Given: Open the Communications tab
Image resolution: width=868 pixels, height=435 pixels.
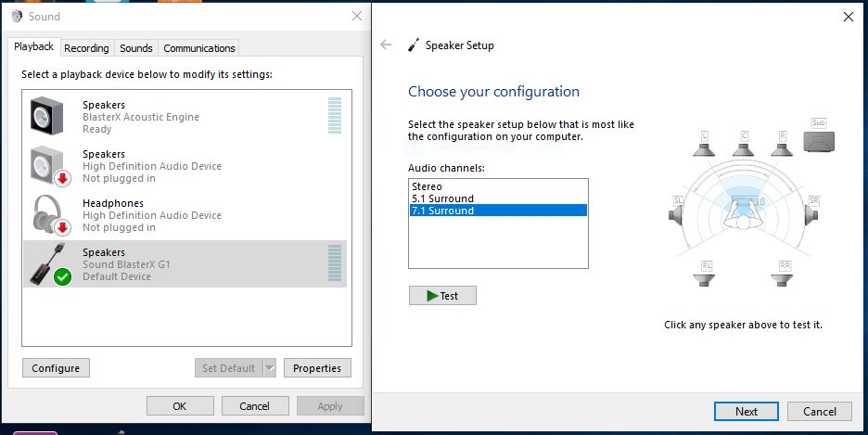Looking at the screenshot, I should [x=199, y=48].
